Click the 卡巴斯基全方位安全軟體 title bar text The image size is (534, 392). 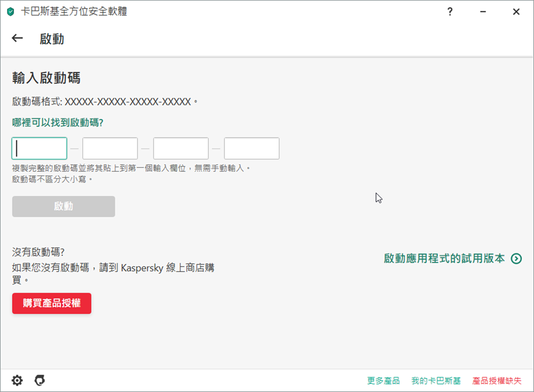click(x=74, y=12)
